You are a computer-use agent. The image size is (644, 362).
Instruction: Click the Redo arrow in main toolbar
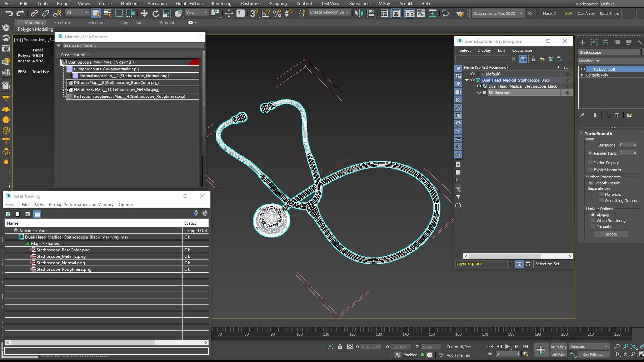pyautogui.click(x=20, y=13)
